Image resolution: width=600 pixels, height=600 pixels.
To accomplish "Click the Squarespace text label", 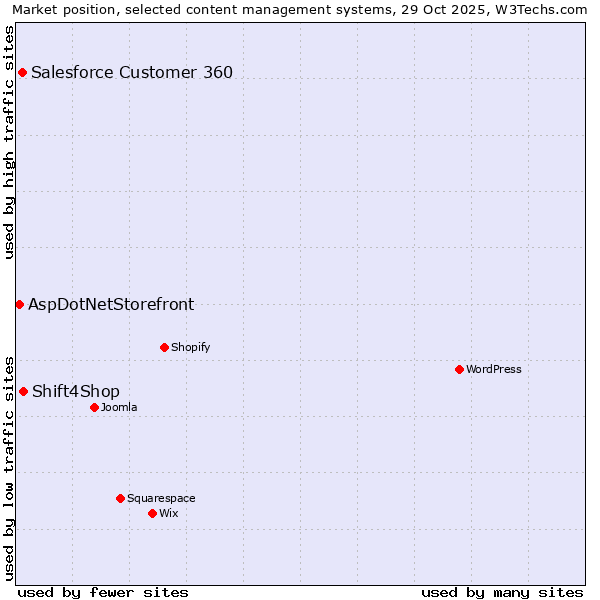I will (x=161, y=499).
